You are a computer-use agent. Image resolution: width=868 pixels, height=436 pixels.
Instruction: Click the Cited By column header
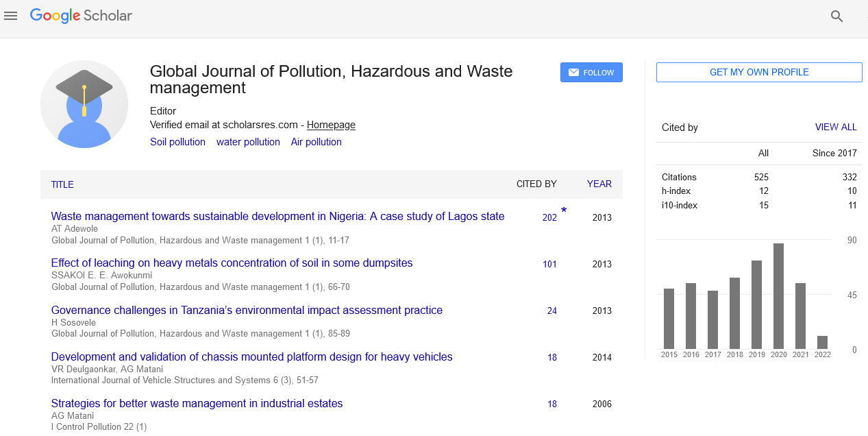(x=536, y=184)
